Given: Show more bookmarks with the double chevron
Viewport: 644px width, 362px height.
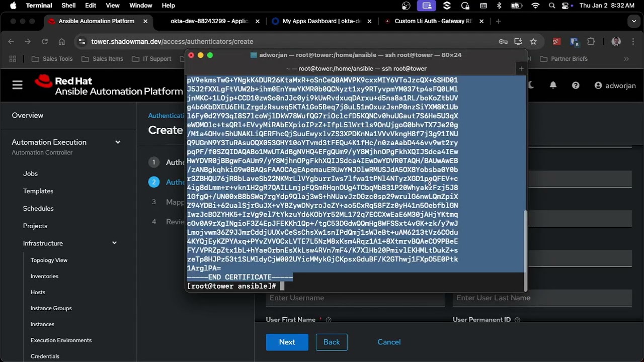Looking at the screenshot, I should pos(626,59).
